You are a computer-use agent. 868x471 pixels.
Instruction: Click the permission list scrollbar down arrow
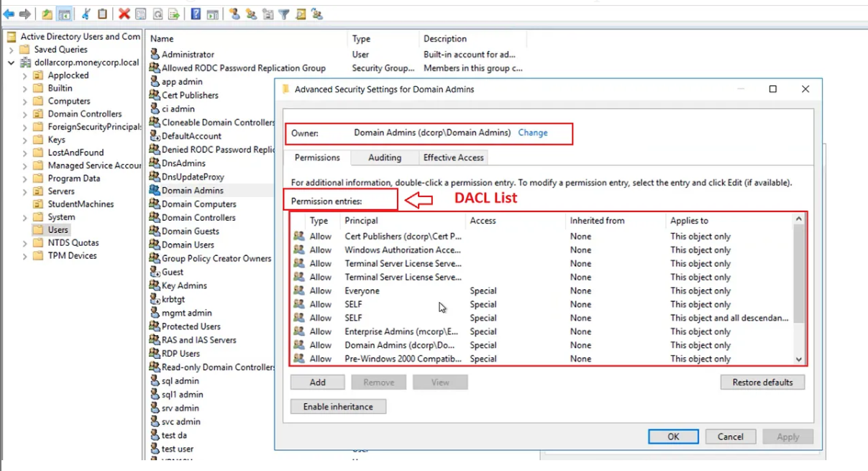point(799,359)
